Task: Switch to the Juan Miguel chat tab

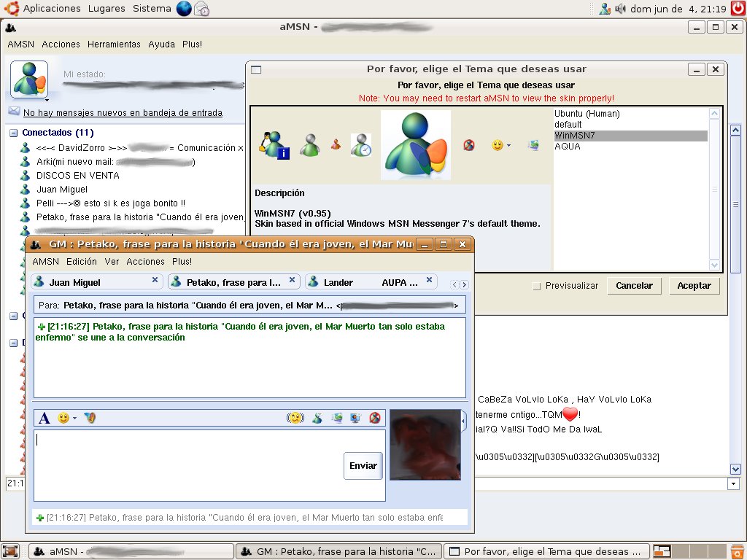Action: 74,282
